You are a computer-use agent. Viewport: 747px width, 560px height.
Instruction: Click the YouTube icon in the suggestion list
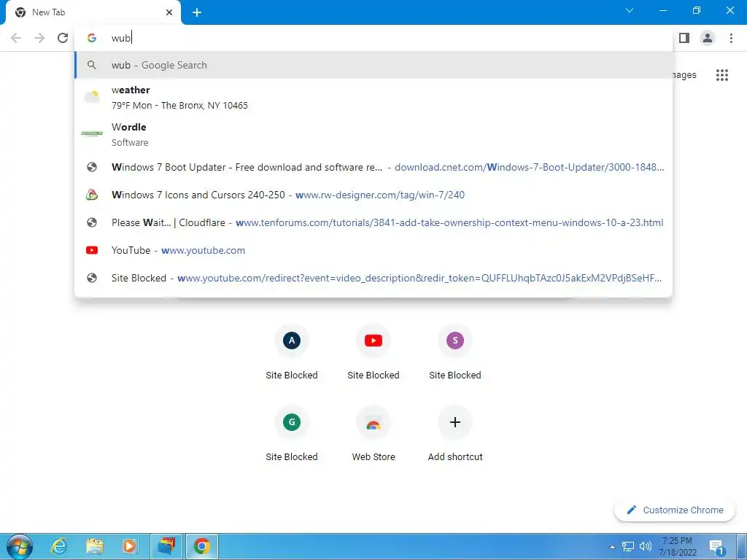point(92,250)
